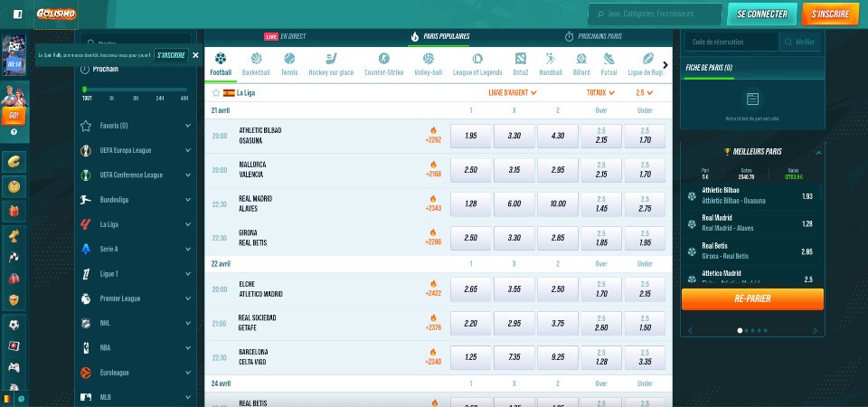The height and width of the screenshot is (407, 868).
Task: Select the second Meilleurs Paris pagination dot
Action: coord(746,331)
